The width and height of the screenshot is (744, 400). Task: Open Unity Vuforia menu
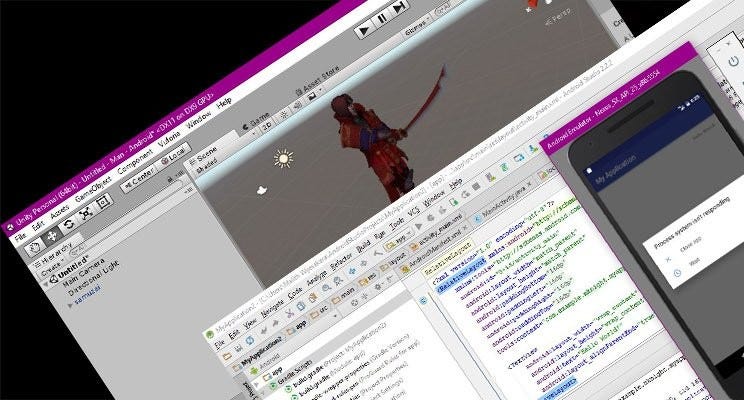tap(169, 140)
